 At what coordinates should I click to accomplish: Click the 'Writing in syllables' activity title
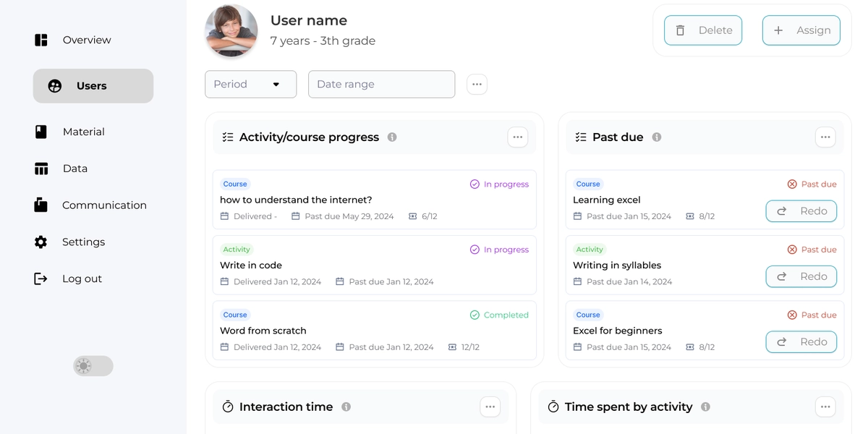click(x=617, y=265)
